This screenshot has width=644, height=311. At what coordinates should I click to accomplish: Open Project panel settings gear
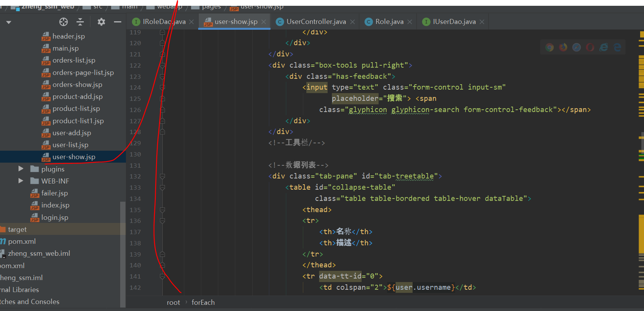(101, 22)
